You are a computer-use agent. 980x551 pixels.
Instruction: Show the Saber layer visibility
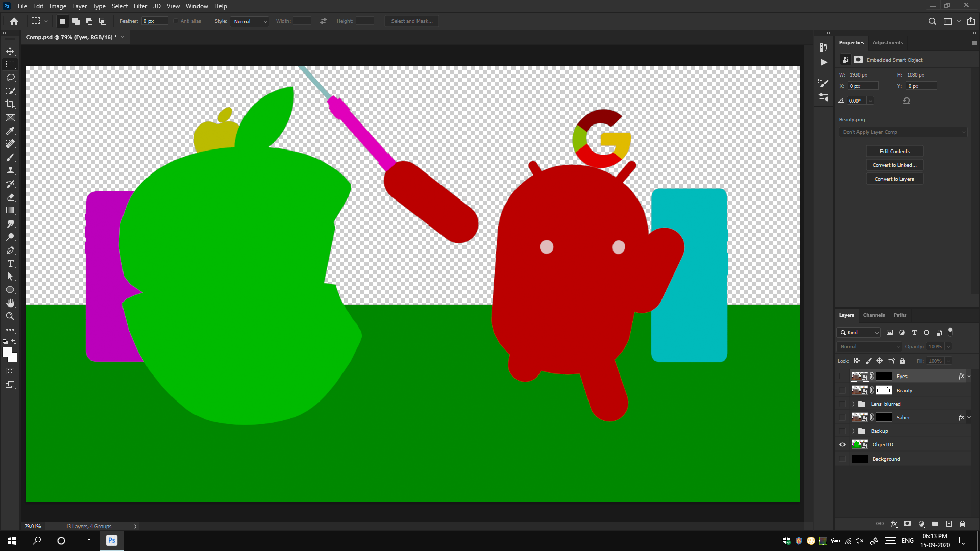[842, 417]
